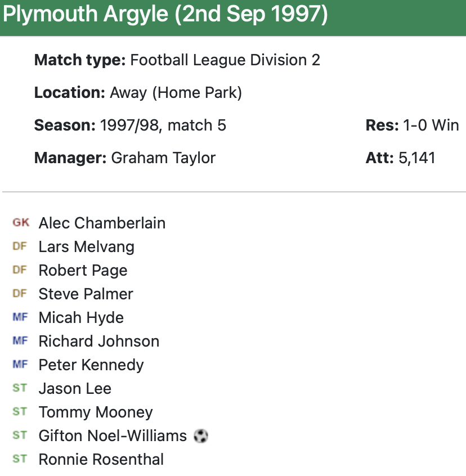Open Gifton Noel-Williams player link

click(113, 435)
